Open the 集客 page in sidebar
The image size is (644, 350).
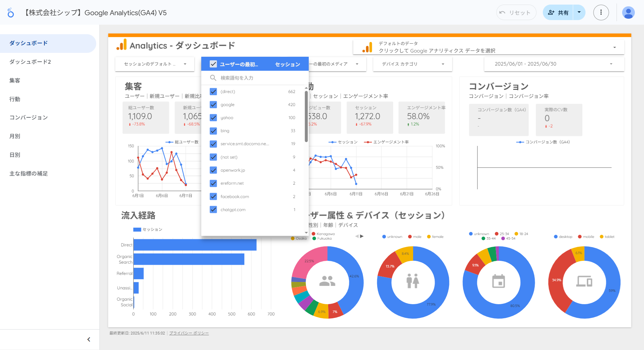(x=48, y=81)
